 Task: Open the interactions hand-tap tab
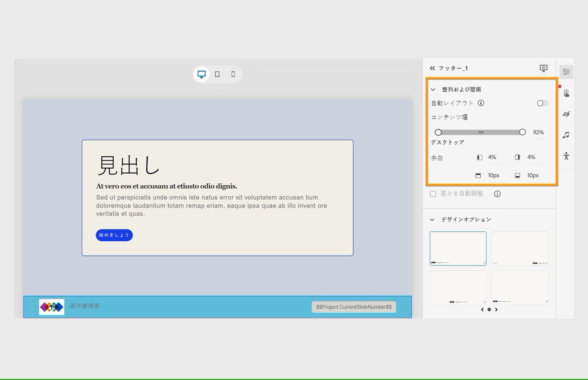(566, 93)
